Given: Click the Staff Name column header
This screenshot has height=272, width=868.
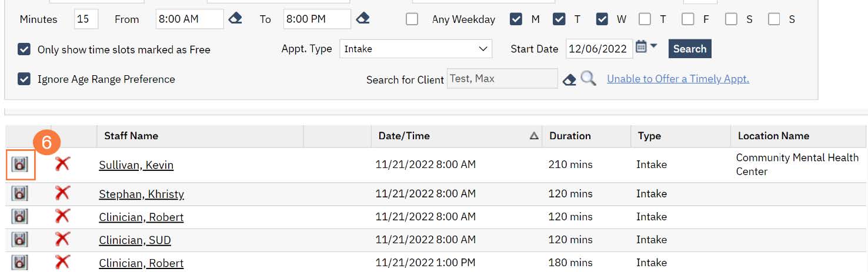Looking at the screenshot, I should 131,136.
